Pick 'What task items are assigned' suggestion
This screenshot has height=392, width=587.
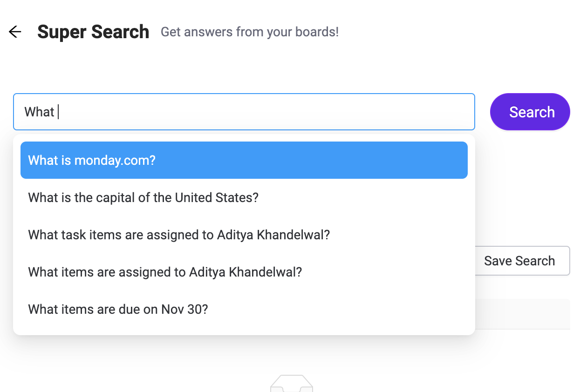pos(178,235)
